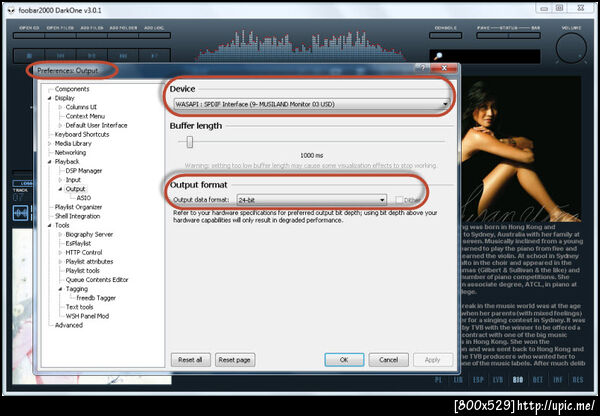Viewport: 600px width, 416px height.
Task: Switch to the ESP panel tab
Action: (478, 380)
